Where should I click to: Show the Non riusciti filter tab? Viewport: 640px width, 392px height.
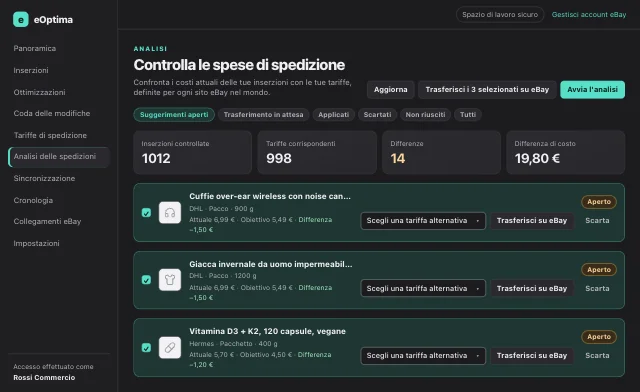(x=425, y=115)
